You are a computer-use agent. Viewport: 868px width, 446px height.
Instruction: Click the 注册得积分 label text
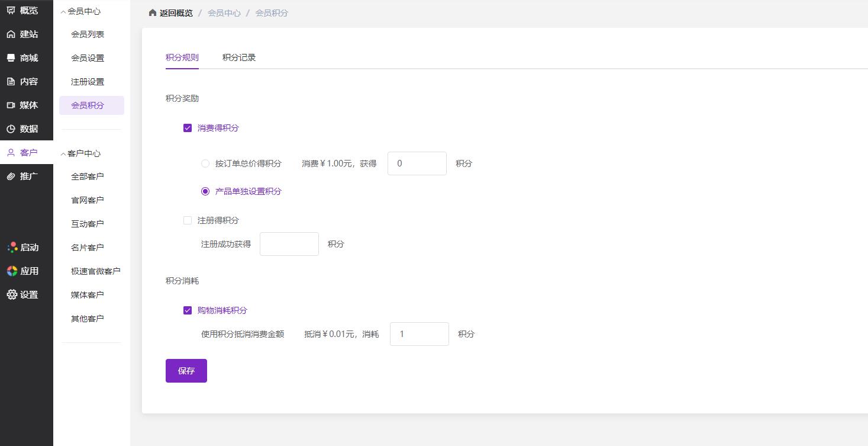pos(218,220)
